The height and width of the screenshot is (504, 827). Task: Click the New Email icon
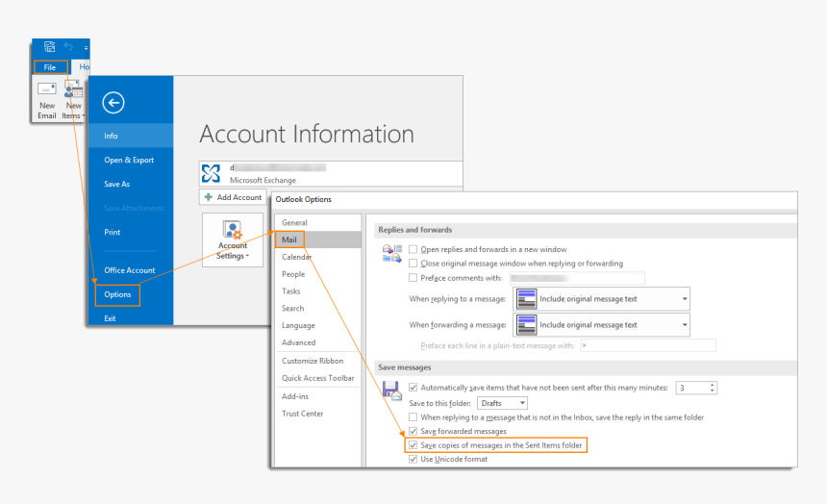coord(47,89)
